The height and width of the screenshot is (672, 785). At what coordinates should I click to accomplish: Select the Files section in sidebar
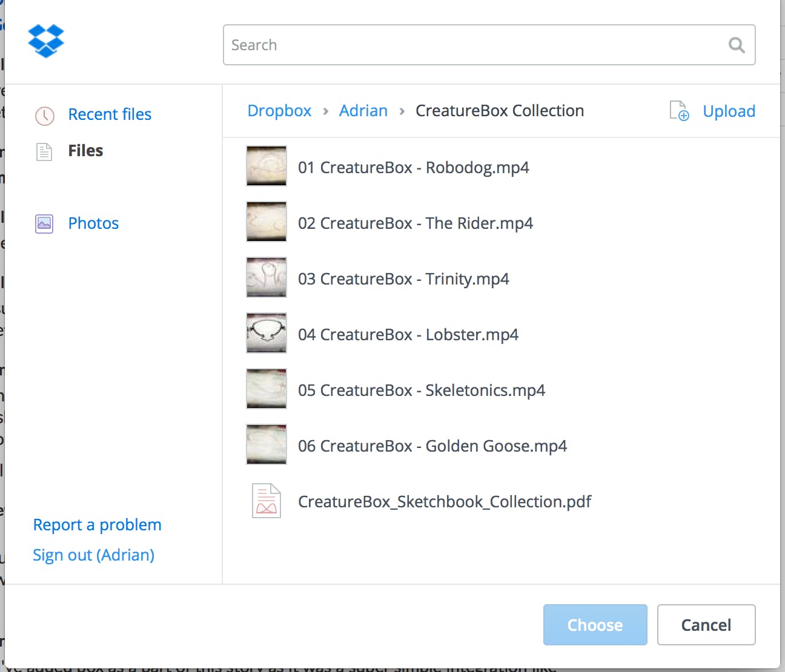click(x=85, y=151)
